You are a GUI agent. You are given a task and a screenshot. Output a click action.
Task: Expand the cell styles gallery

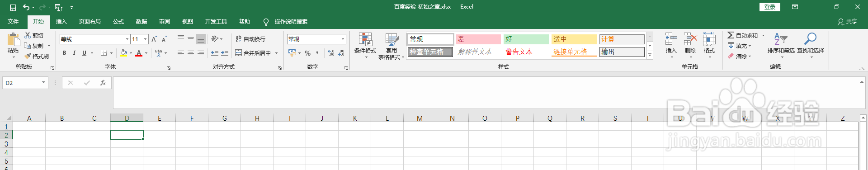click(650, 55)
